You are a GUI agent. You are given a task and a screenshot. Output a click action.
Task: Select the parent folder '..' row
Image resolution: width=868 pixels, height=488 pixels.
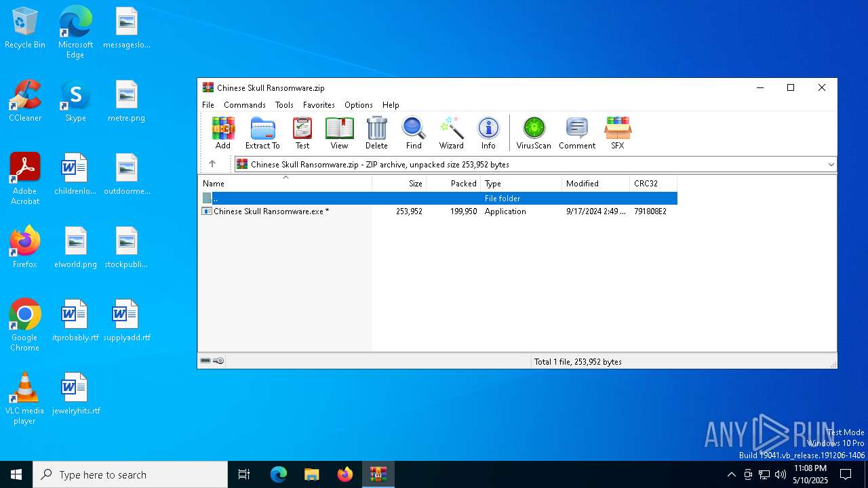pyautogui.click(x=438, y=199)
